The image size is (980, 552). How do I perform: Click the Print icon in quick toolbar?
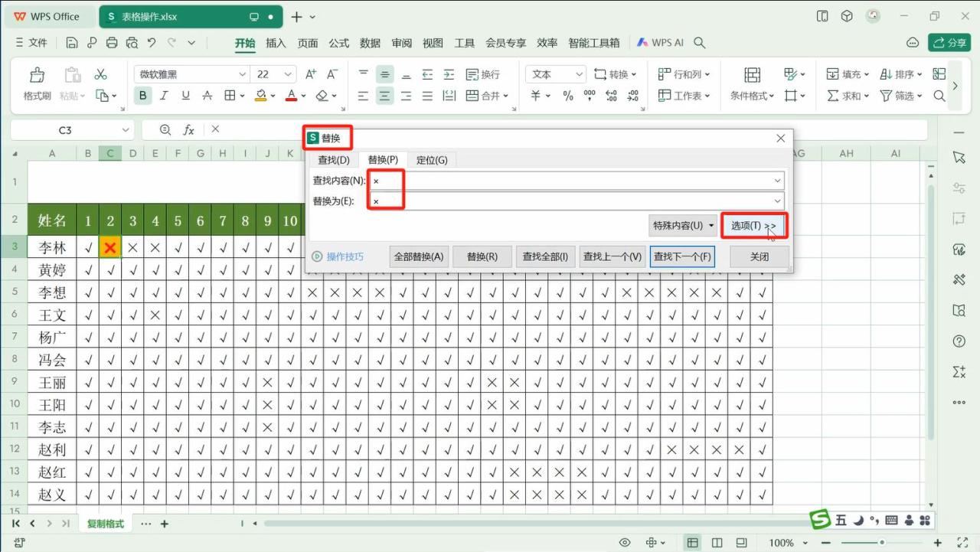coord(112,43)
